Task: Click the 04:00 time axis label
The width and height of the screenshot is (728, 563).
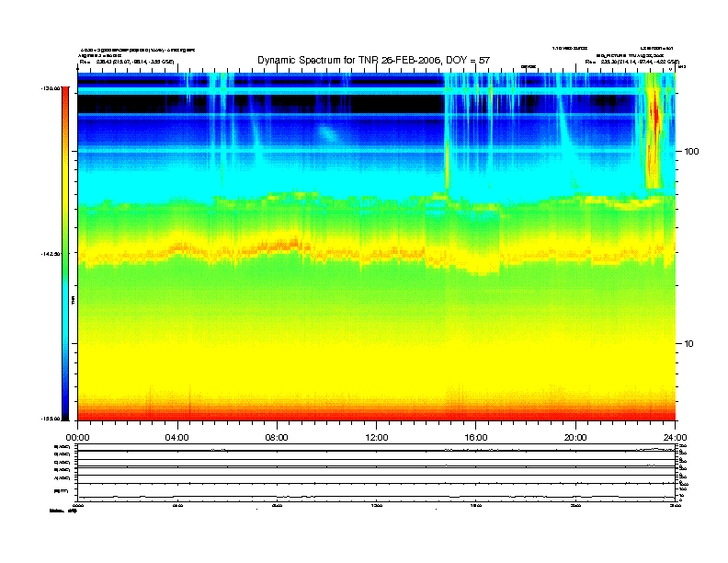Action: click(177, 438)
